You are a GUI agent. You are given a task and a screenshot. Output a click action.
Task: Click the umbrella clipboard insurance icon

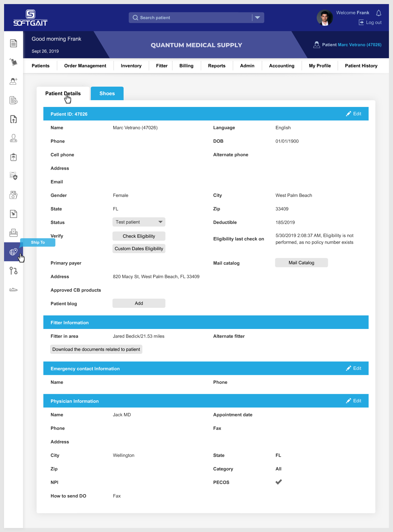(x=14, y=157)
